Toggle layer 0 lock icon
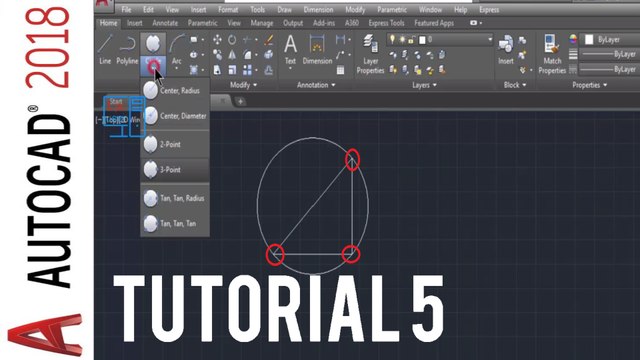This screenshot has width=640, height=360. (411, 40)
